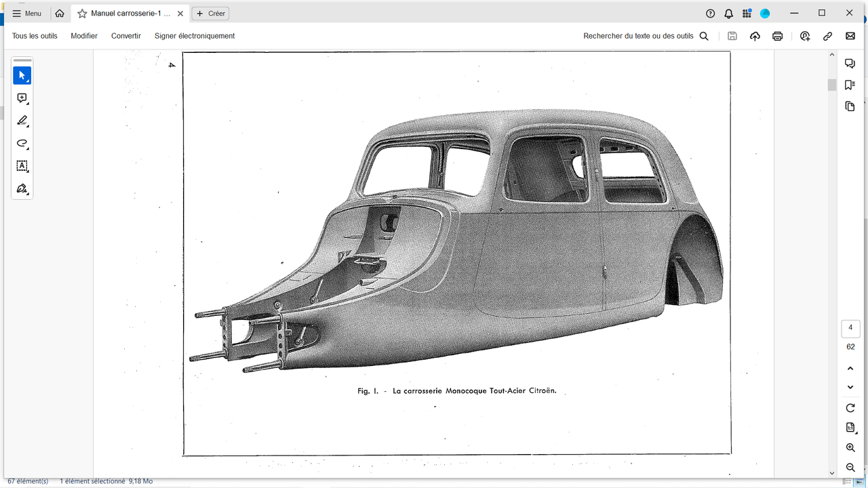Pick the text box tool
This screenshot has width=868, height=488.
[22, 166]
